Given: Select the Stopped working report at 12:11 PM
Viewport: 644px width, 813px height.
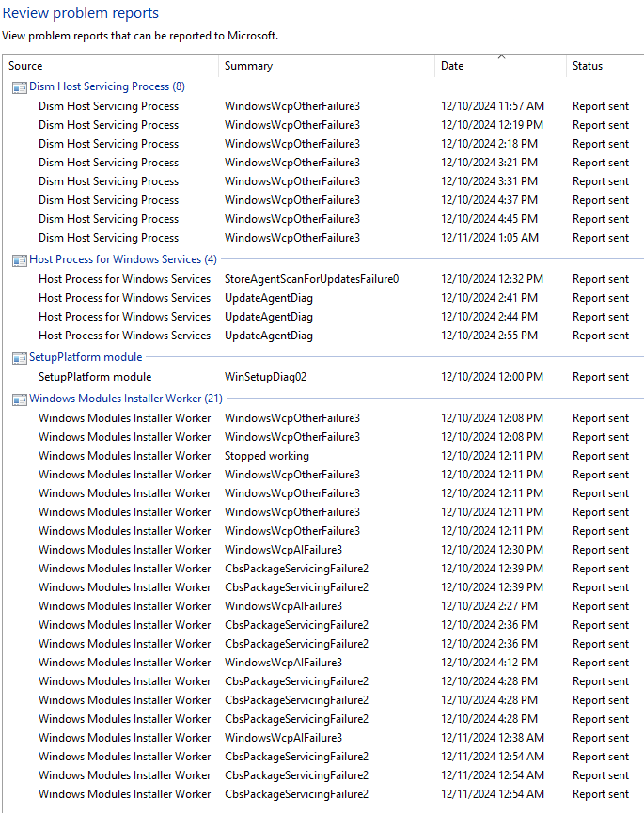Looking at the screenshot, I should pyautogui.click(x=268, y=455).
